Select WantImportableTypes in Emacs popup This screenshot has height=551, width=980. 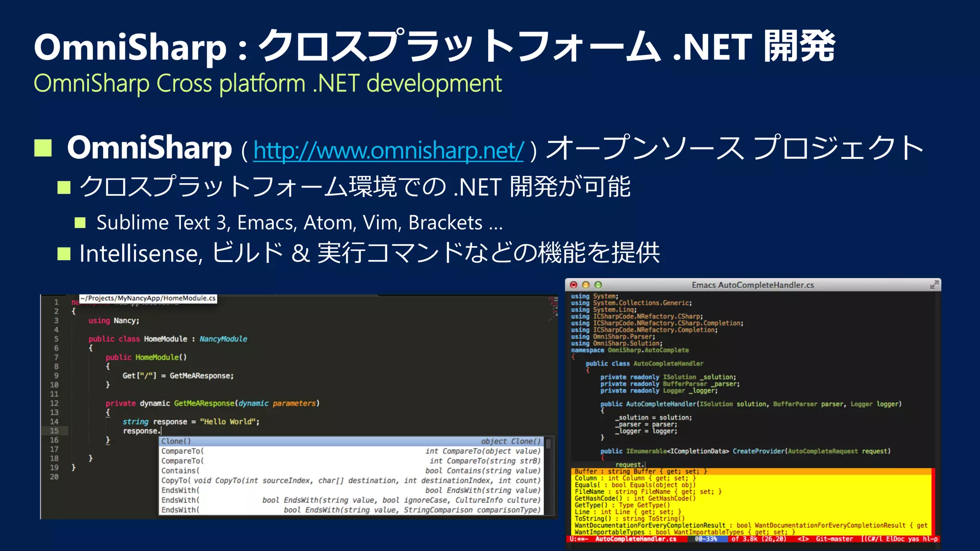pyautogui.click(x=752, y=532)
